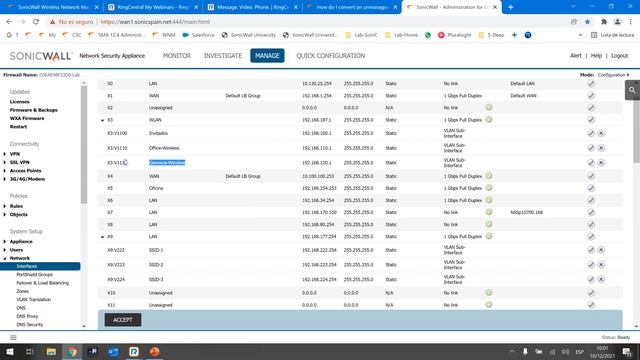Image resolution: width=640 pixels, height=360 pixels.
Task: Open Windows Start menu
Action: (x=9, y=351)
